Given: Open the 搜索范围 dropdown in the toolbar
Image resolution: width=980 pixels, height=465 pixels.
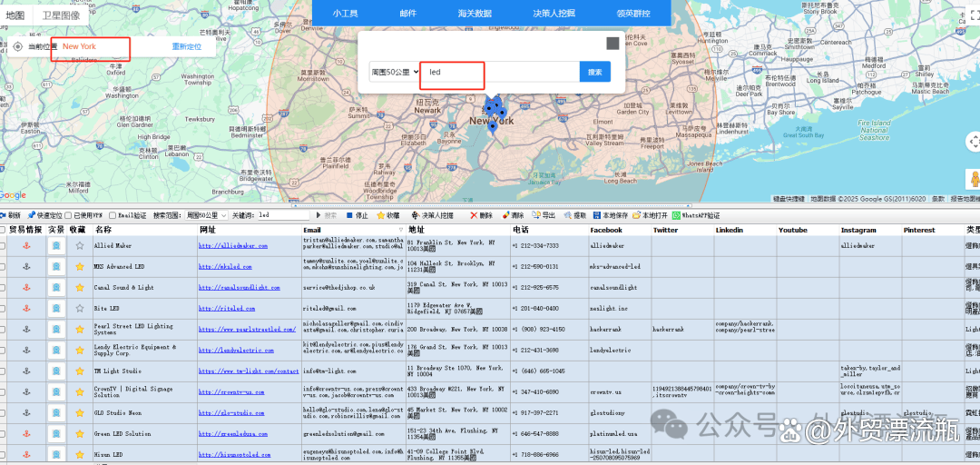Looking at the screenshot, I should (x=206, y=215).
